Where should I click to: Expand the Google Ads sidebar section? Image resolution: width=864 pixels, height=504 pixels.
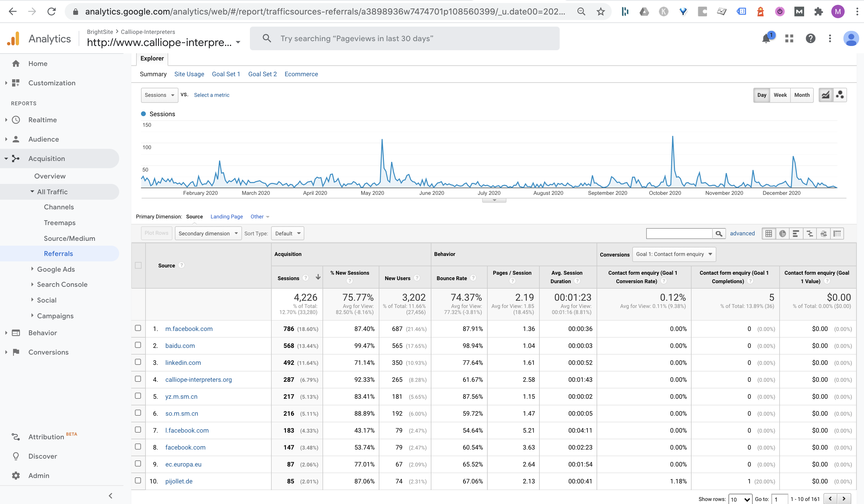point(56,269)
